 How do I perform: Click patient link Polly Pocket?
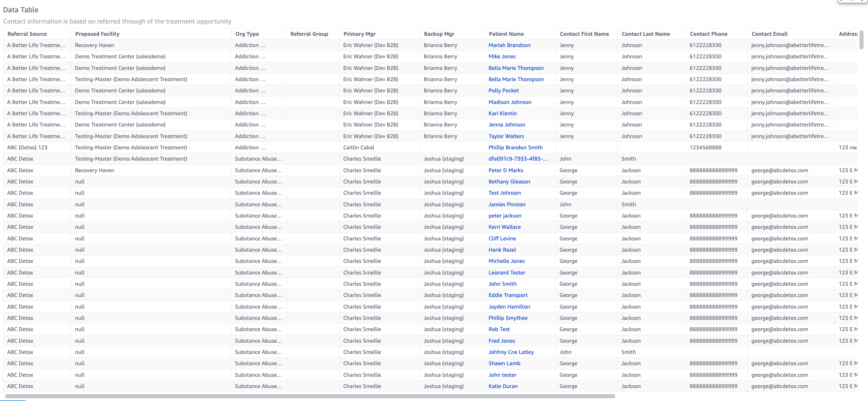(503, 90)
